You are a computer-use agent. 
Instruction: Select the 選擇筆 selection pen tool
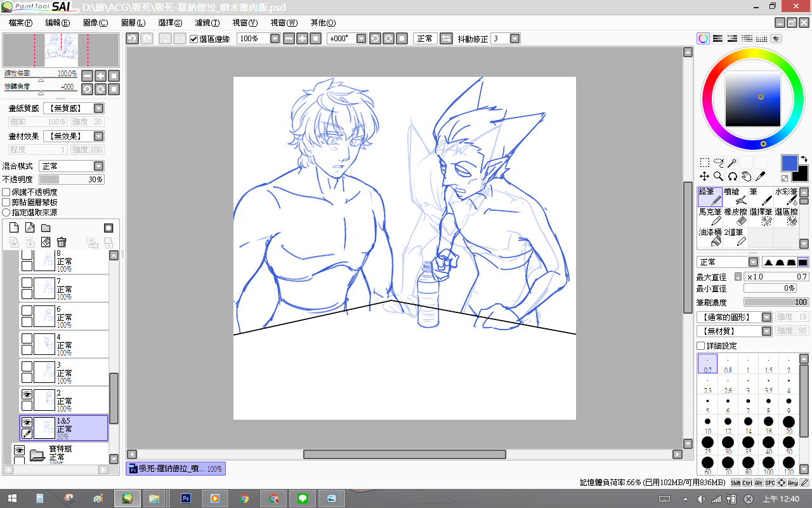tap(761, 217)
